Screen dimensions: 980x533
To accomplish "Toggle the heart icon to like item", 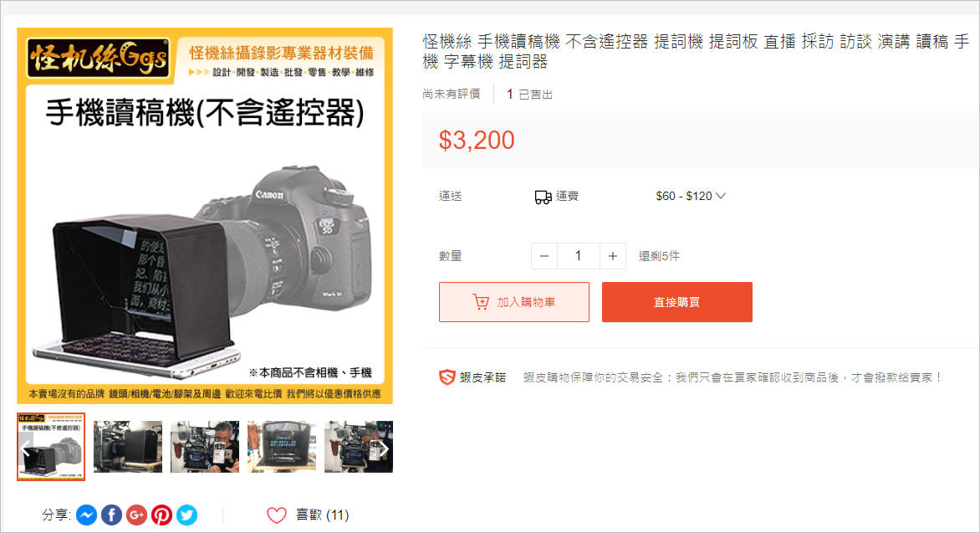I will pyautogui.click(x=276, y=515).
